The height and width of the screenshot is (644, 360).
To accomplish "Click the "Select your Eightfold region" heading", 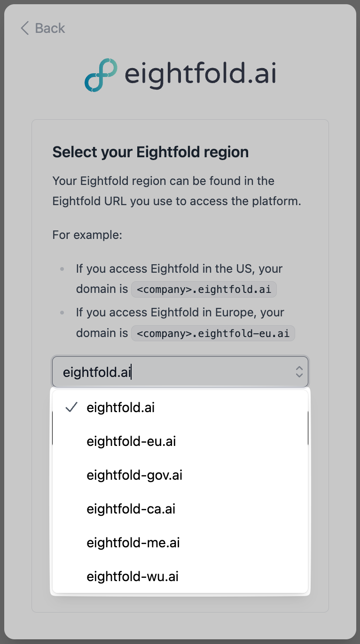I will pyautogui.click(x=150, y=152).
